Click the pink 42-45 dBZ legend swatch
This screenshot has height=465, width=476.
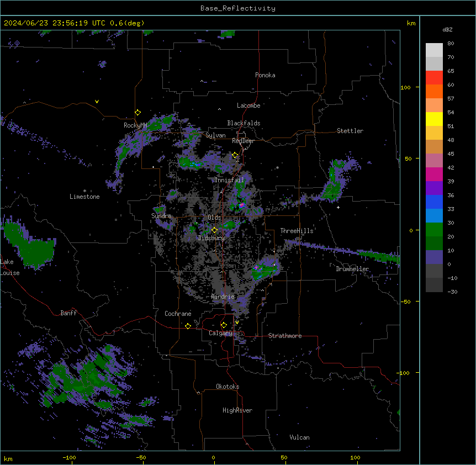pos(434,160)
